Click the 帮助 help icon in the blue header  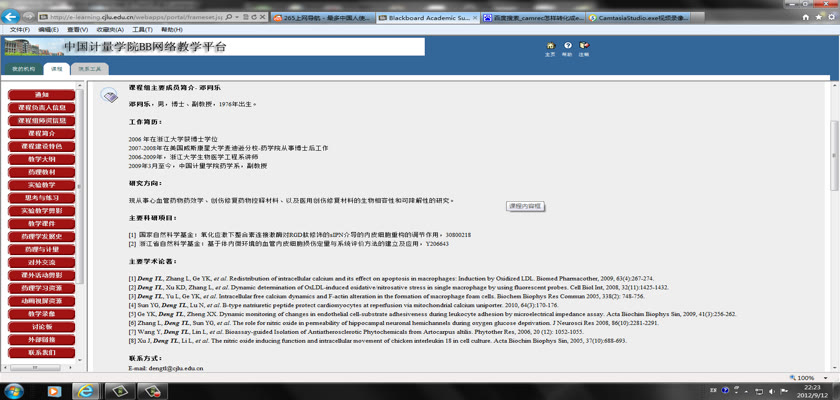[567, 47]
